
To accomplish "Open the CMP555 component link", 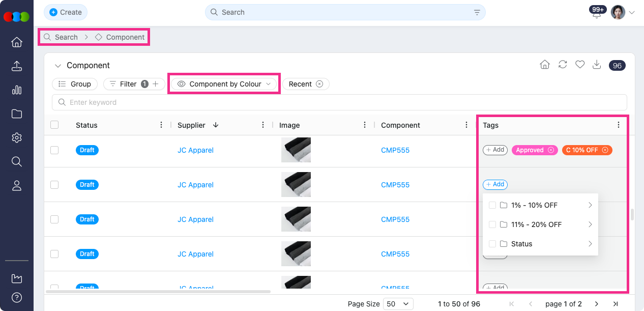I will 395,150.
